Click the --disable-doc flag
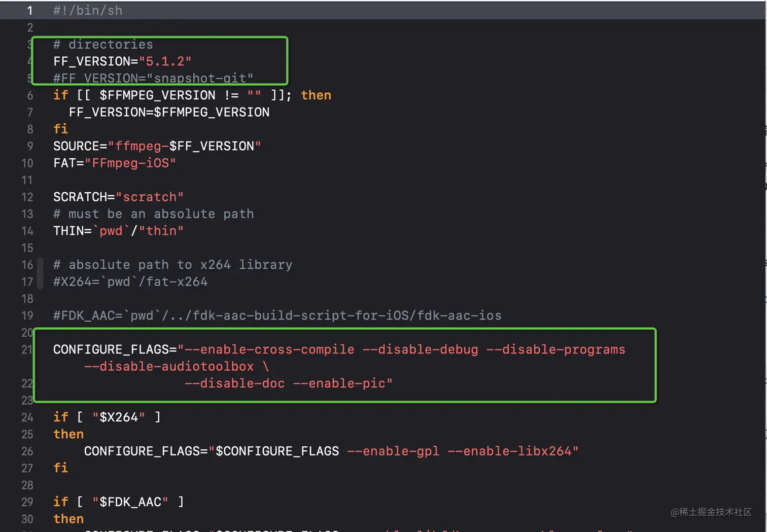This screenshot has height=532, width=767. [x=235, y=383]
